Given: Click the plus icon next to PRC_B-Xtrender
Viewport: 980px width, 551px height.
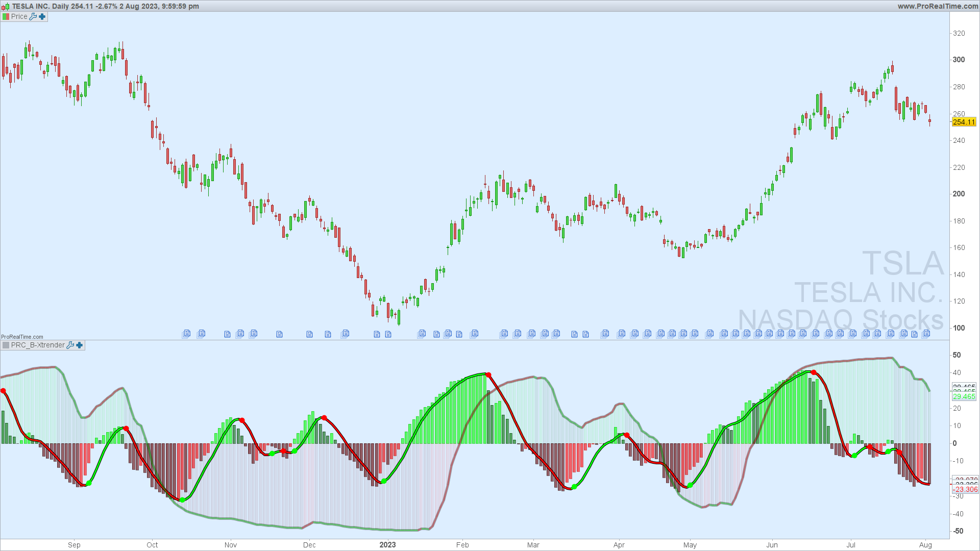Looking at the screenshot, I should tap(80, 345).
